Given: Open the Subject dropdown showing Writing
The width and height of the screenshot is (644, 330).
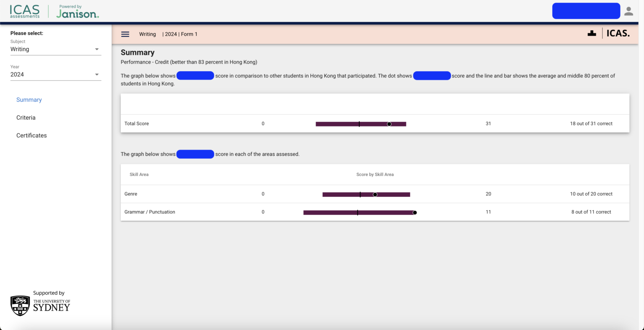Looking at the screenshot, I should tap(55, 49).
